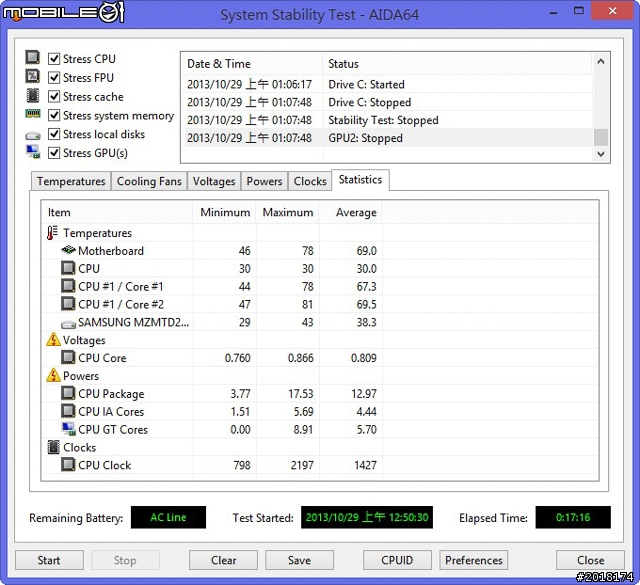Open the Preferences dialog
Image resolution: width=640 pixels, height=585 pixels.
pos(473,560)
